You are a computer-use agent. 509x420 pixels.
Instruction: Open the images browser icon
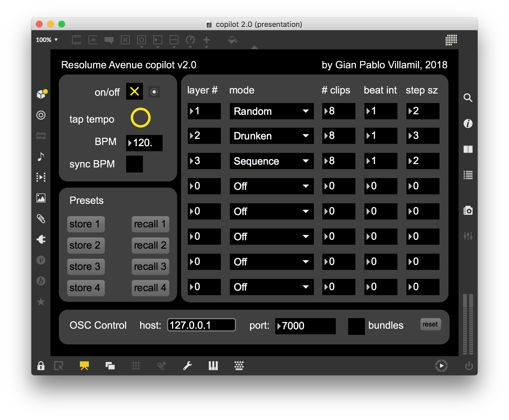tap(41, 198)
